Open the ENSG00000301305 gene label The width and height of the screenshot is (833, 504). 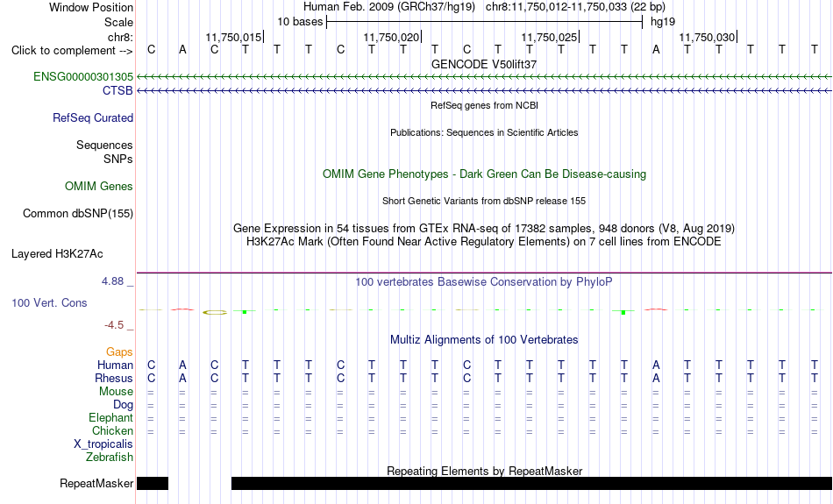point(83,76)
